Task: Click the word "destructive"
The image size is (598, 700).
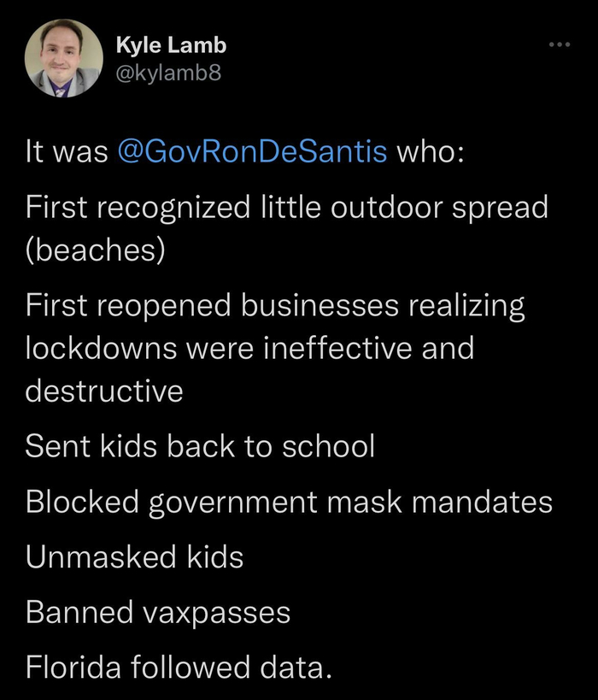Action: point(104,391)
